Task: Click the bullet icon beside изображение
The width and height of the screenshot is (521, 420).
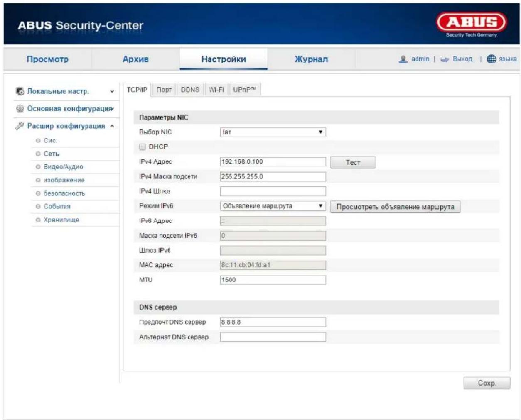Action: tap(38, 180)
